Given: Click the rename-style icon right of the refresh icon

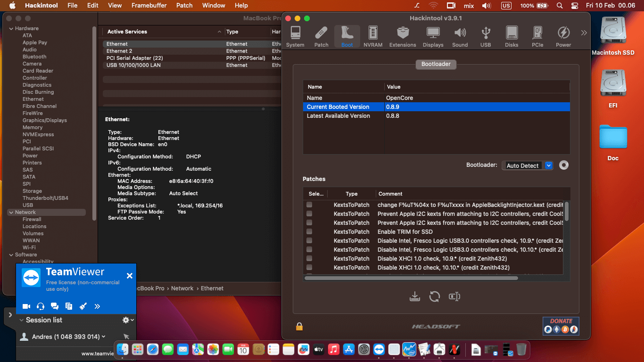Looking at the screenshot, I should tap(454, 296).
